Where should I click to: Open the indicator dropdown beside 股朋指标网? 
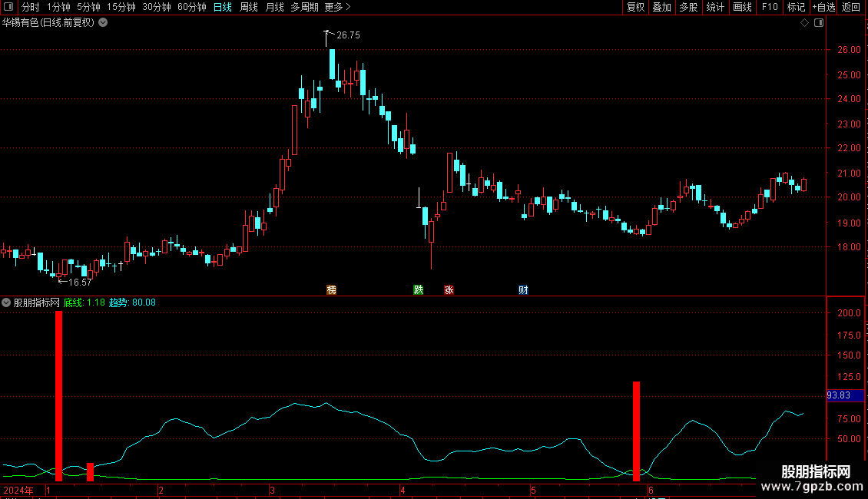tap(6, 302)
